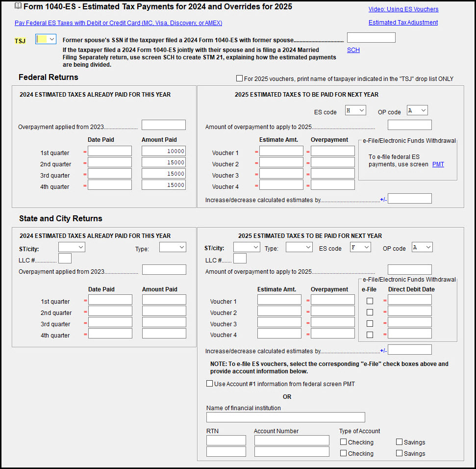Click federal increase/decrease estimates amount field
The image size is (476, 469).
[410, 199]
